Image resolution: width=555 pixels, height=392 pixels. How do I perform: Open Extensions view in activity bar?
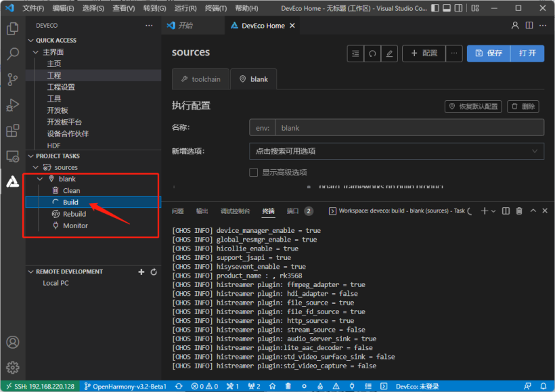pos(12,131)
